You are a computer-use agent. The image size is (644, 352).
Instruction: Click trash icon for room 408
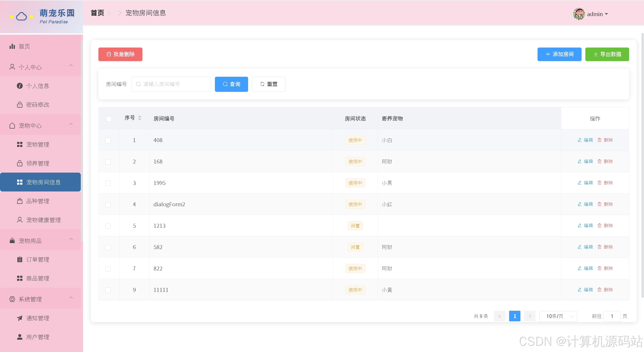pyautogui.click(x=599, y=140)
